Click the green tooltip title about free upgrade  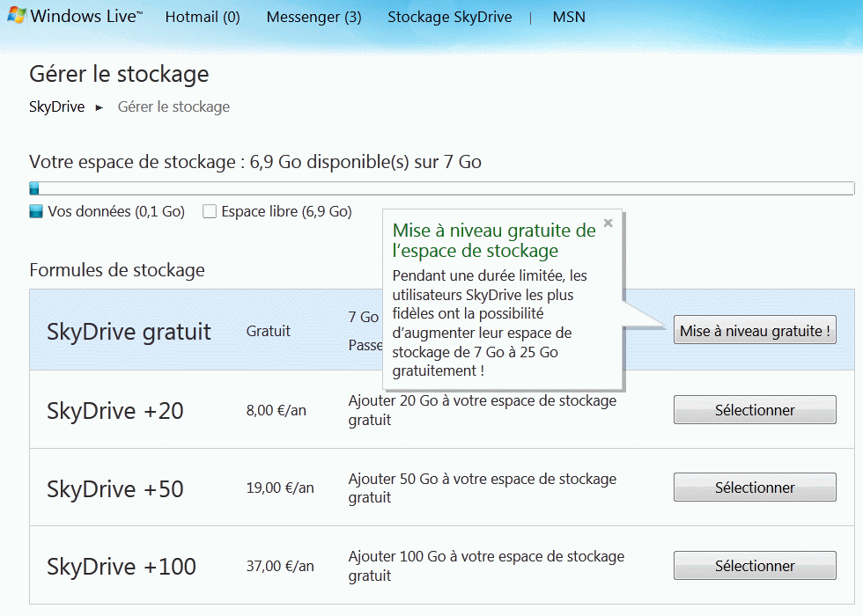[494, 240]
